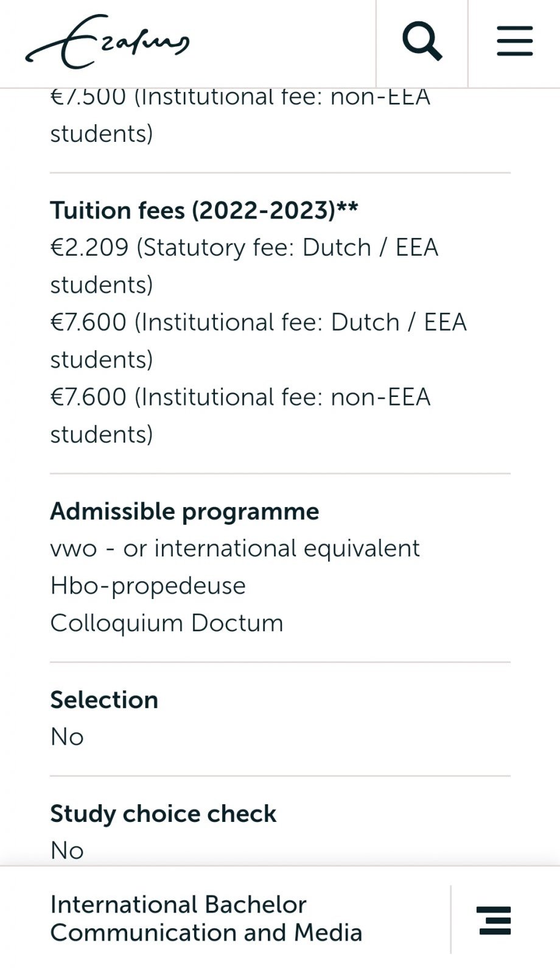Click the Selection heading
This screenshot has width=560, height=968.
tap(104, 700)
